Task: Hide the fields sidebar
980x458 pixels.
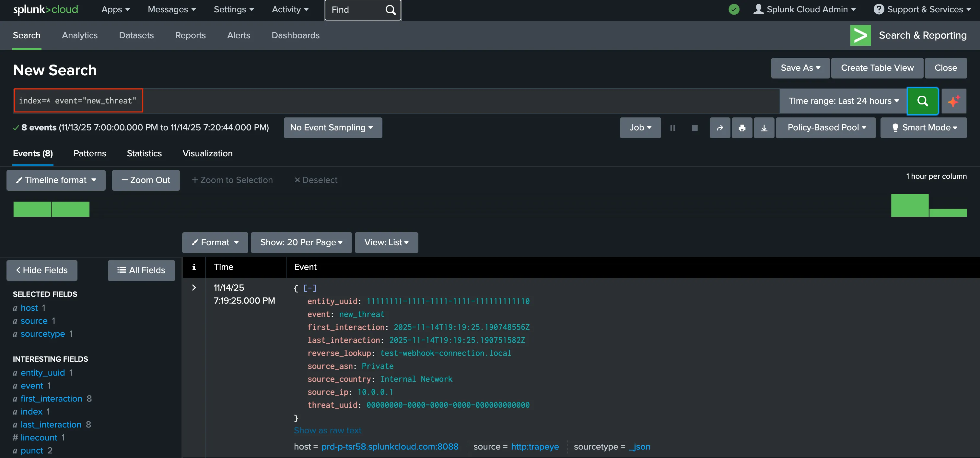Action: 41,270
